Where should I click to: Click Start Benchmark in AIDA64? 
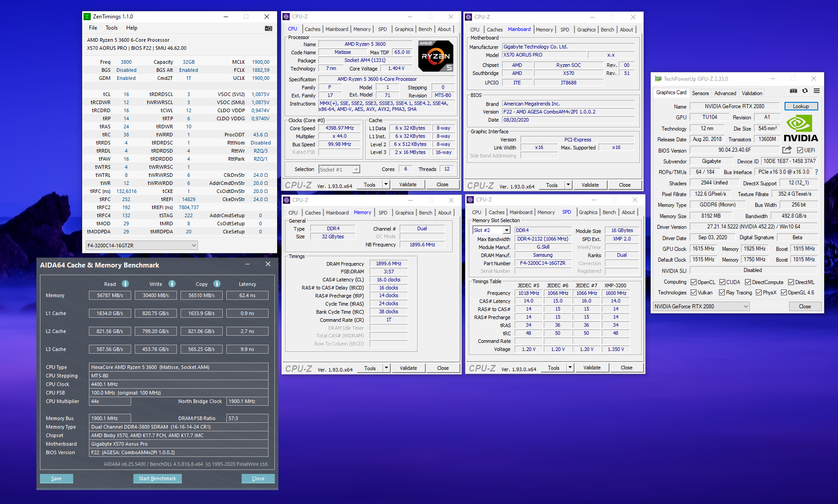(x=158, y=478)
